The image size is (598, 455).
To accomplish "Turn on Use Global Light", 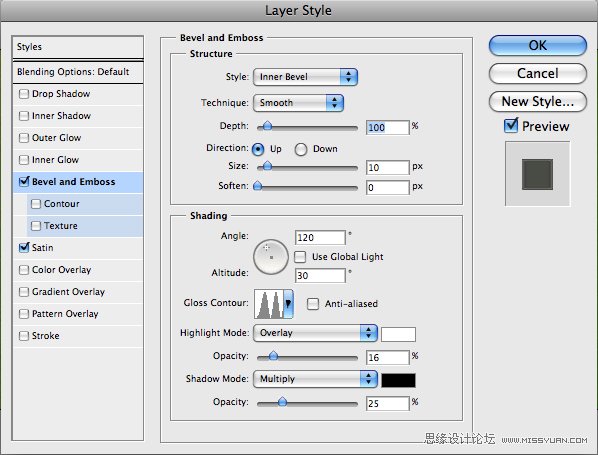I will coord(300,257).
